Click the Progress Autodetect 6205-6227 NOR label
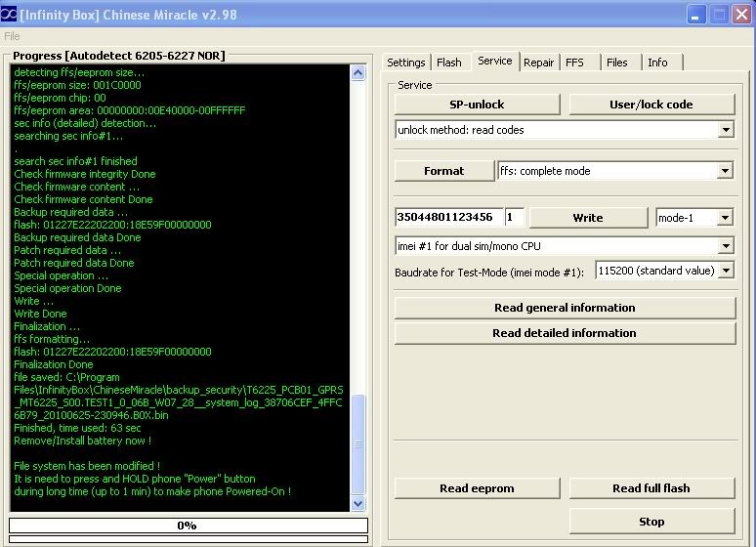The width and height of the screenshot is (756, 547). [118, 56]
